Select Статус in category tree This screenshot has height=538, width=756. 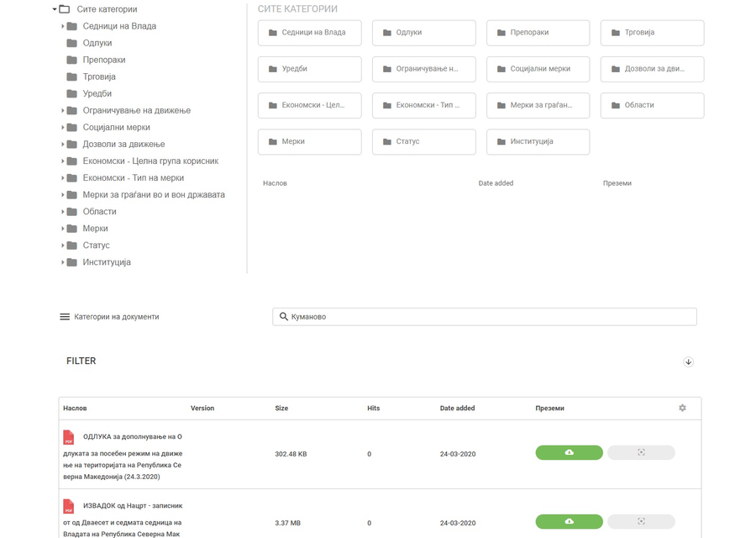click(96, 245)
